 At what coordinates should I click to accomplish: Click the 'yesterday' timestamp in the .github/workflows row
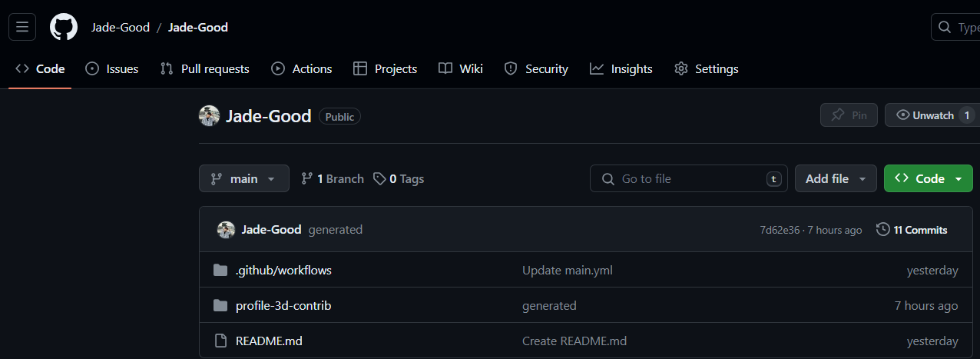point(932,270)
